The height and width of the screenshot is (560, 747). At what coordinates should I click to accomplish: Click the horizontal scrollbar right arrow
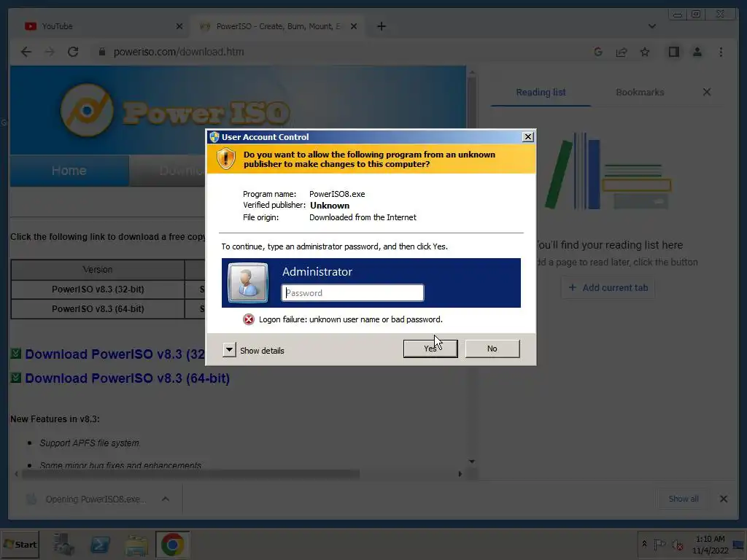[x=460, y=474]
